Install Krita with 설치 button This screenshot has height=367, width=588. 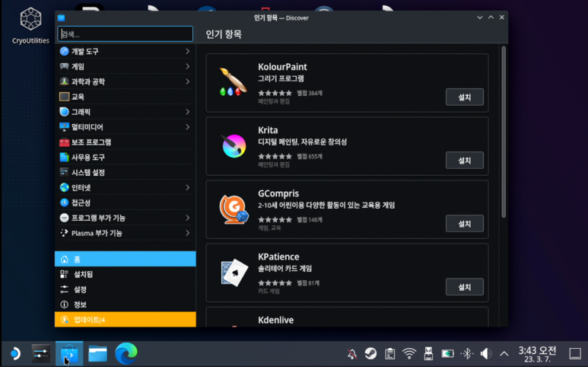click(x=464, y=161)
